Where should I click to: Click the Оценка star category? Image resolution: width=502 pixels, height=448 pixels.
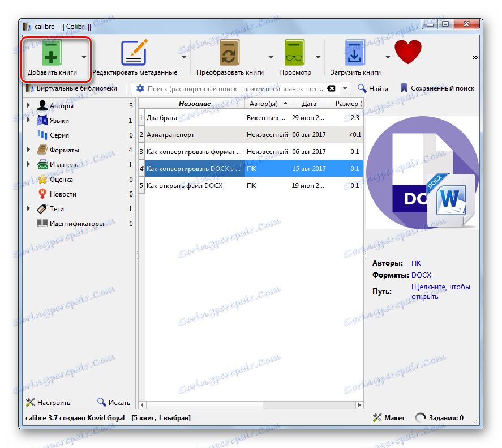(x=61, y=180)
